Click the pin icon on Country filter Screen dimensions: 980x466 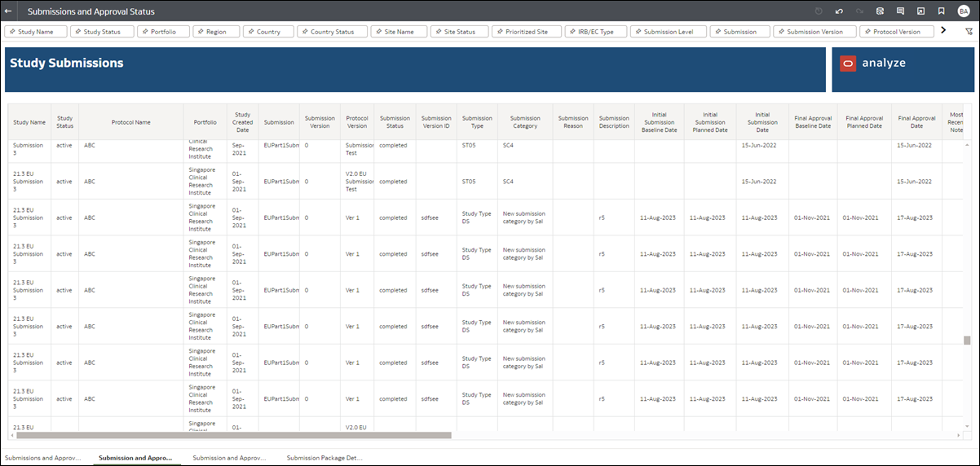point(251,32)
